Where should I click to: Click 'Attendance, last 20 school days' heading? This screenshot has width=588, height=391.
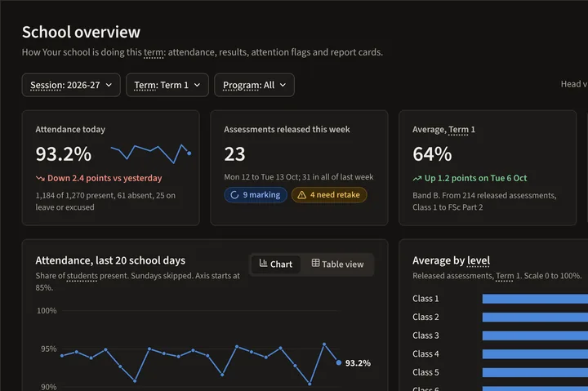pyautogui.click(x=110, y=260)
